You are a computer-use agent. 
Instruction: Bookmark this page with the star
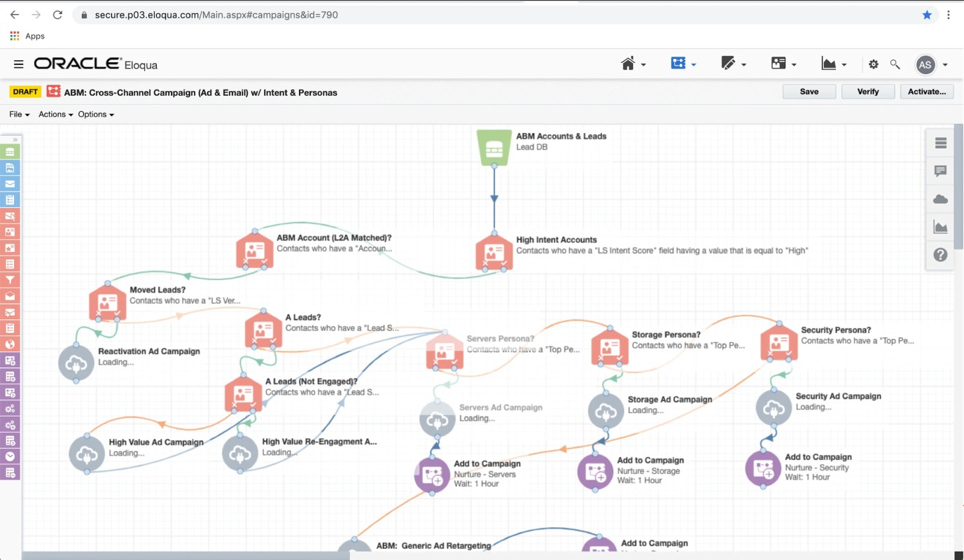click(927, 15)
